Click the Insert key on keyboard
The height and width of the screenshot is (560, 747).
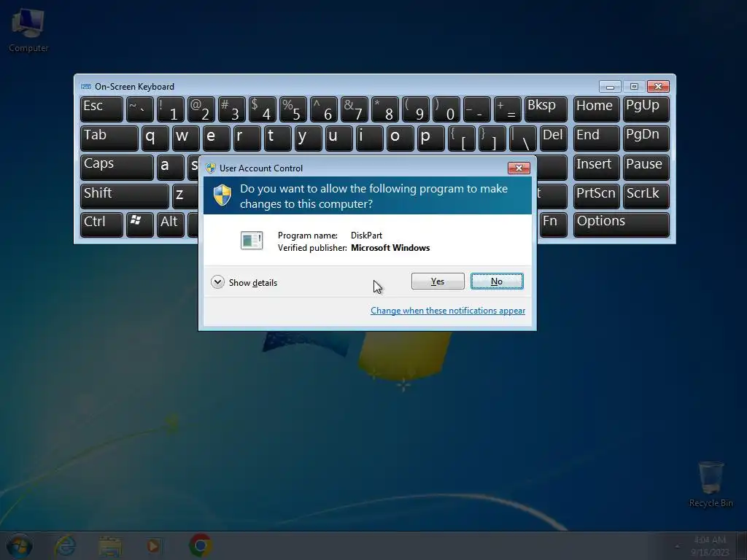point(597,167)
